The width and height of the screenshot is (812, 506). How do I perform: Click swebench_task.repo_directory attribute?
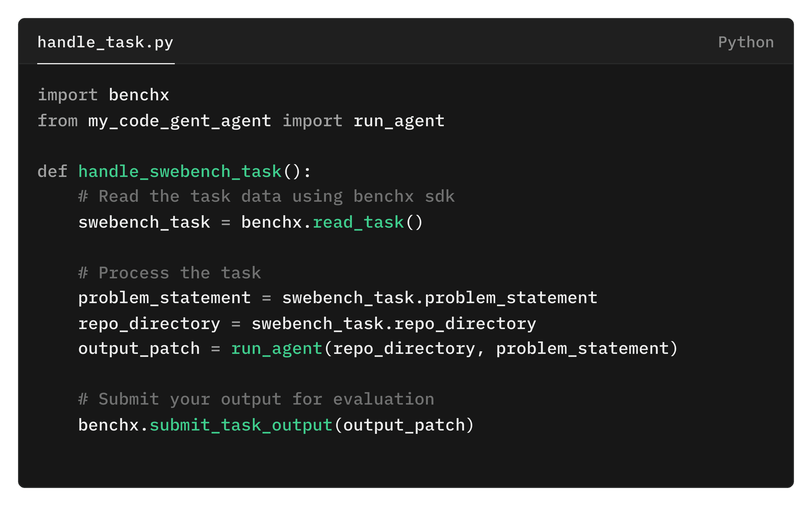tap(394, 324)
